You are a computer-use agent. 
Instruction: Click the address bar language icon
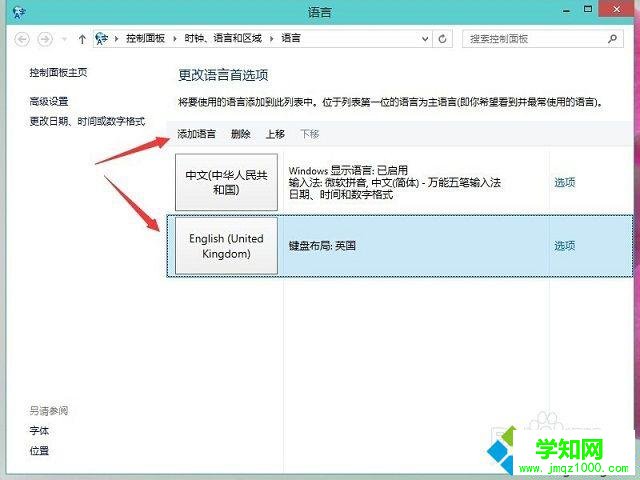[101, 39]
